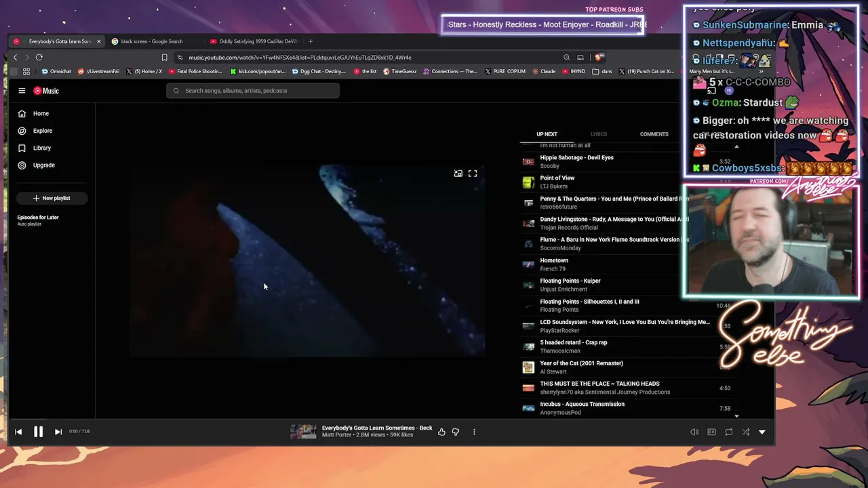The width and height of the screenshot is (868, 488).
Task: Toggle shuffle mode
Action: [x=745, y=432]
